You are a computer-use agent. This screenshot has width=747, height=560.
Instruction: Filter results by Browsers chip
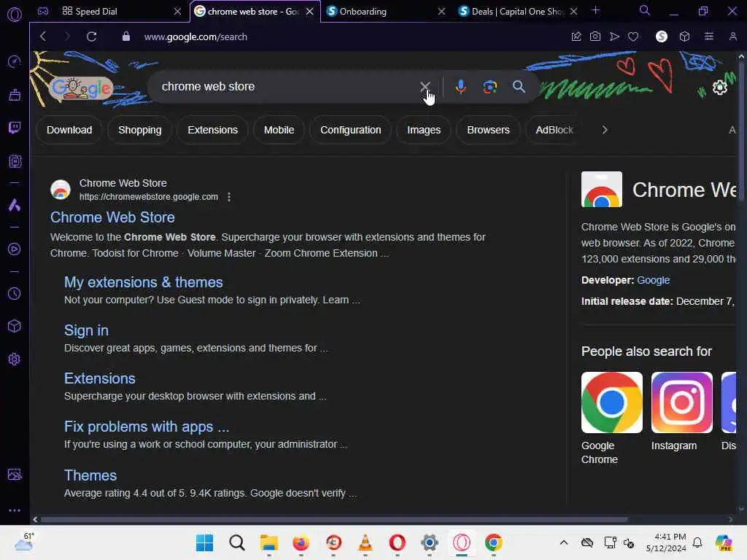[488, 130]
